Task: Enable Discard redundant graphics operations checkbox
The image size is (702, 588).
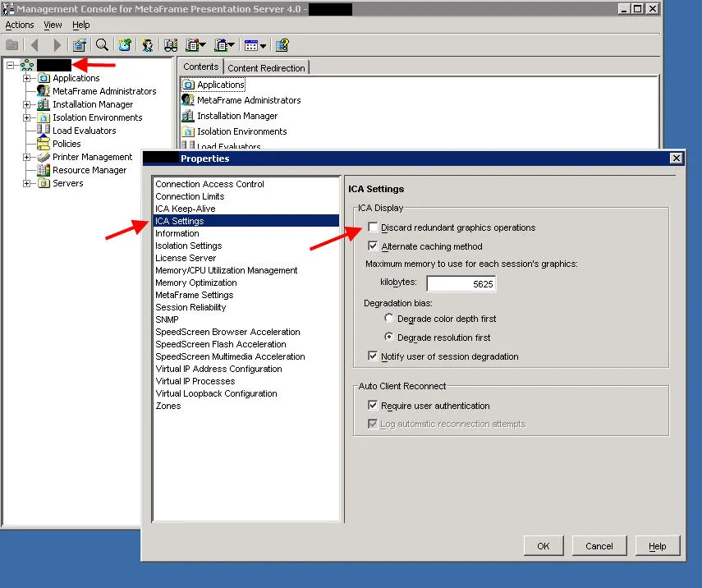Action: pos(373,227)
